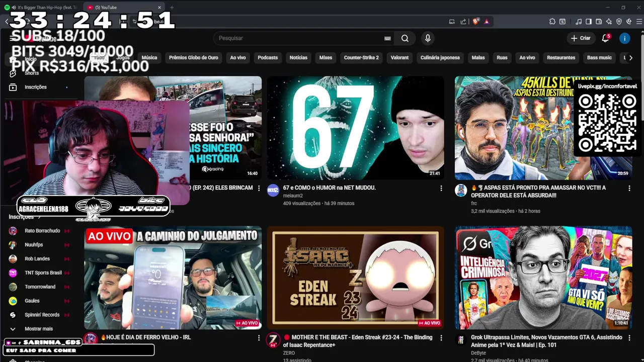Open the browser extensions puzzle icon

tap(552, 22)
